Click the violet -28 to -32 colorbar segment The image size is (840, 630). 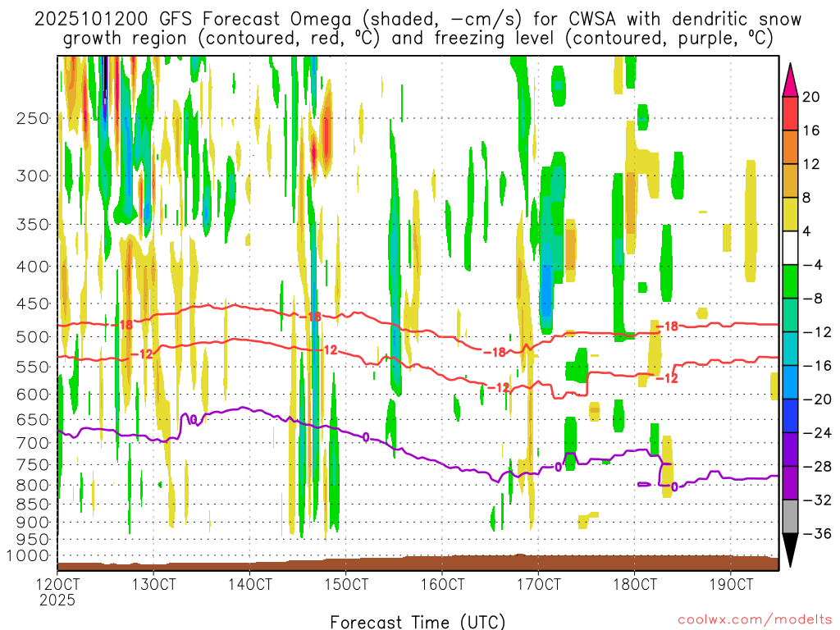790,482
